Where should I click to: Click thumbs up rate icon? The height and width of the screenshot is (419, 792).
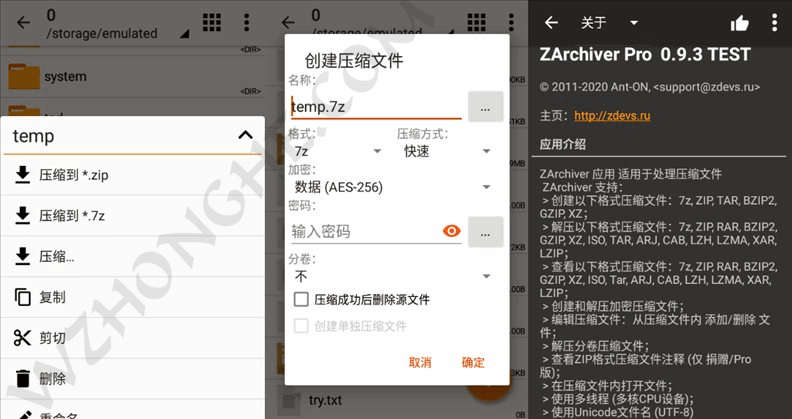pos(739,23)
